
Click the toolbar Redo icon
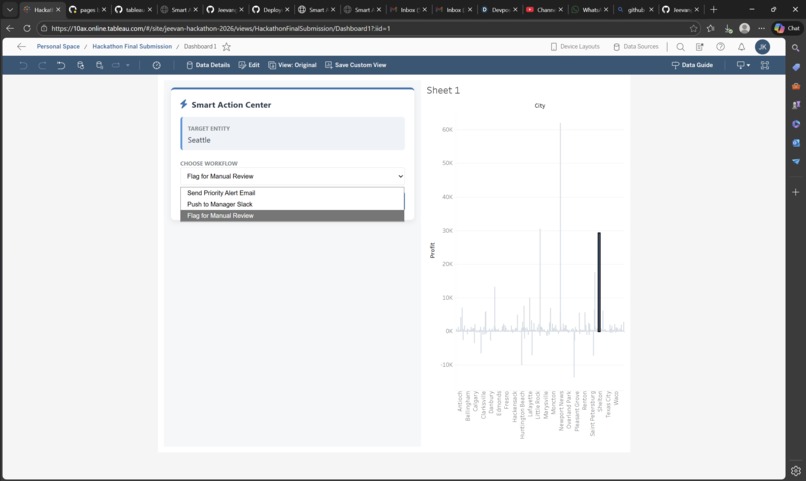tap(42, 65)
